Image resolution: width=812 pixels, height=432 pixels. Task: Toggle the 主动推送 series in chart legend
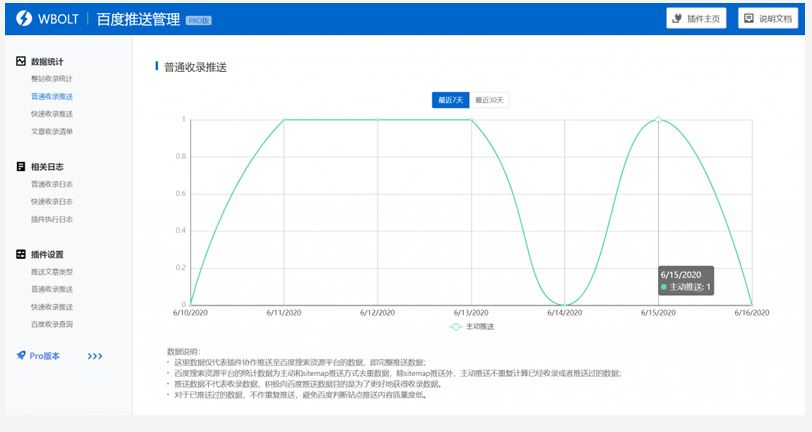pos(473,326)
